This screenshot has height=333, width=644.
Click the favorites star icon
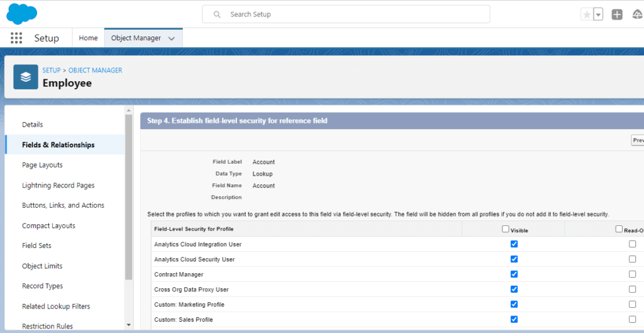587,15
